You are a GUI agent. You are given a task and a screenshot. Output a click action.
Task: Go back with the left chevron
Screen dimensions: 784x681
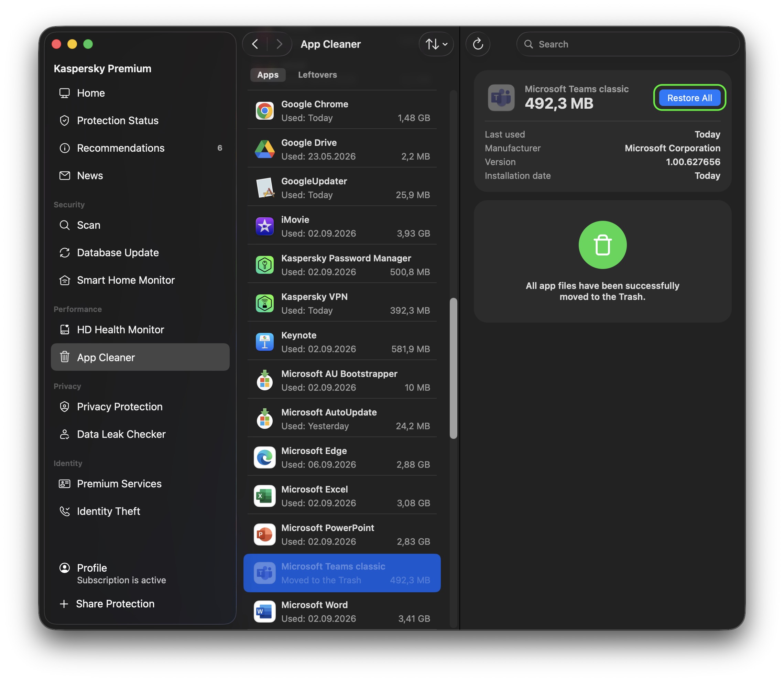(x=255, y=44)
